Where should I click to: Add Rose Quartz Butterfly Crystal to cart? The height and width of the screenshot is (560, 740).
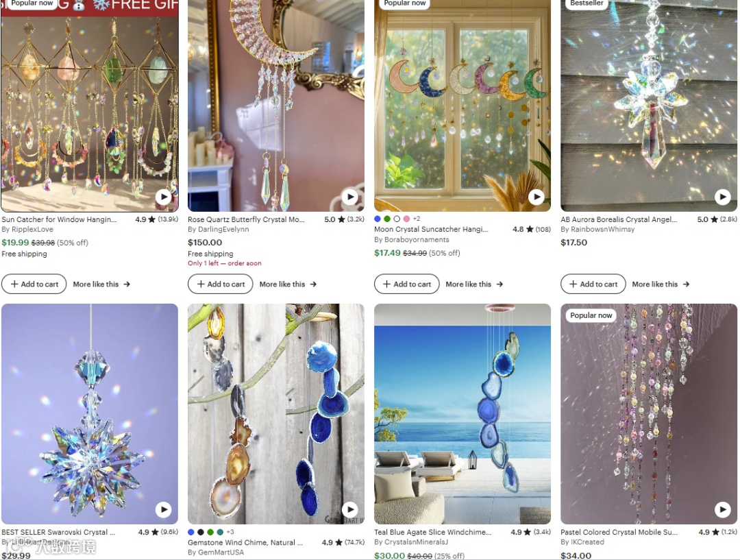pos(221,284)
